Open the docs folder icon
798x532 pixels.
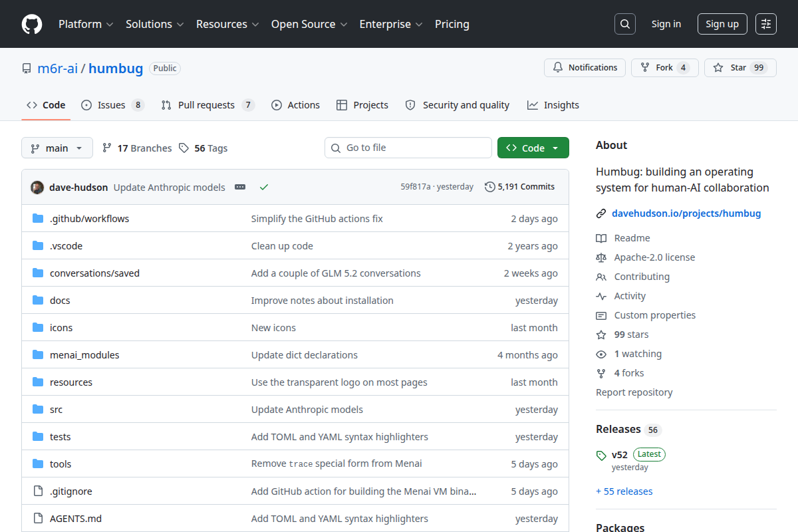coord(38,301)
